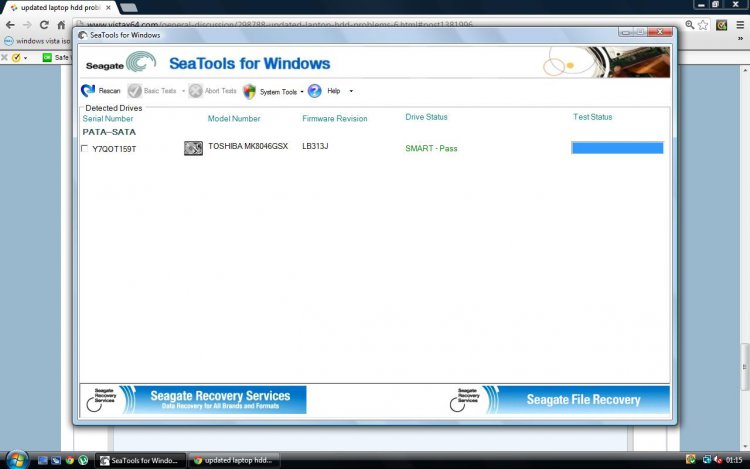Click the Norton toolbar checkmark icon
Image resolution: width=750 pixels, height=469 pixels.
[x=16, y=58]
